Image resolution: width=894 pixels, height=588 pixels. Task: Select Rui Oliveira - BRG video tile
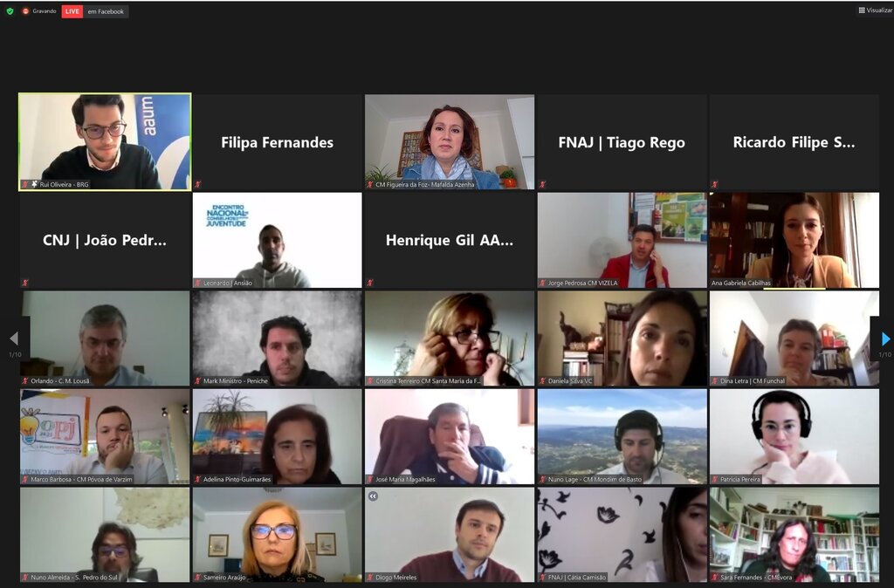coord(105,141)
